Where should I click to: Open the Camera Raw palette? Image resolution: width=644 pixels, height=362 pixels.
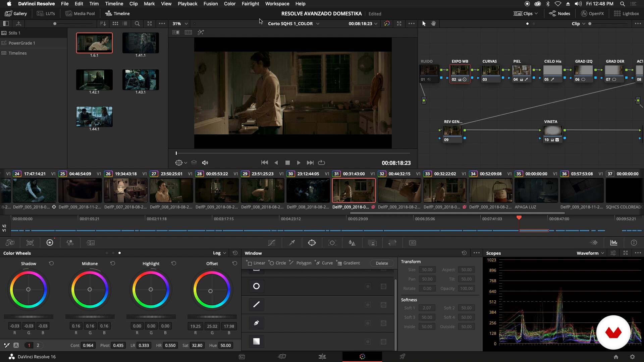pyautogui.click(x=10, y=243)
